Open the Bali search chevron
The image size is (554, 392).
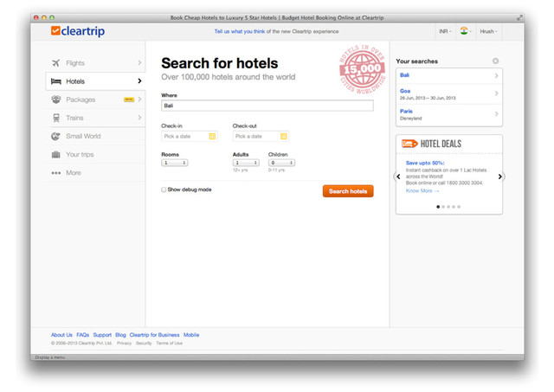pyautogui.click(x=496, y=75)
